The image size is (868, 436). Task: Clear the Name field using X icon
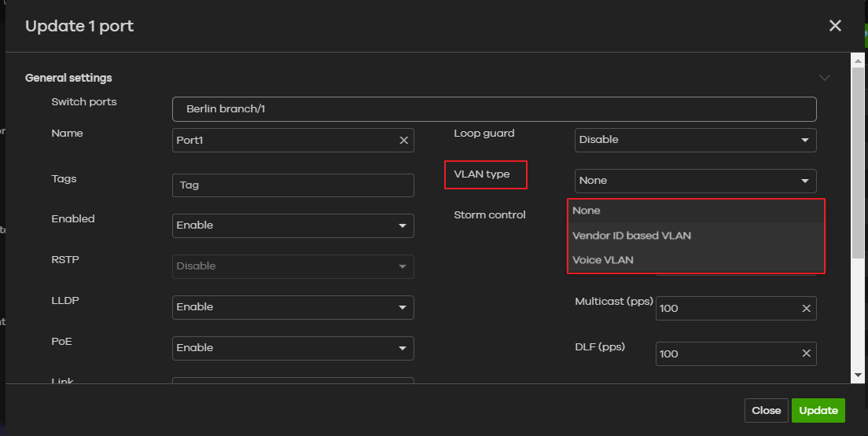pyautogui.click(x=403, y=141)
